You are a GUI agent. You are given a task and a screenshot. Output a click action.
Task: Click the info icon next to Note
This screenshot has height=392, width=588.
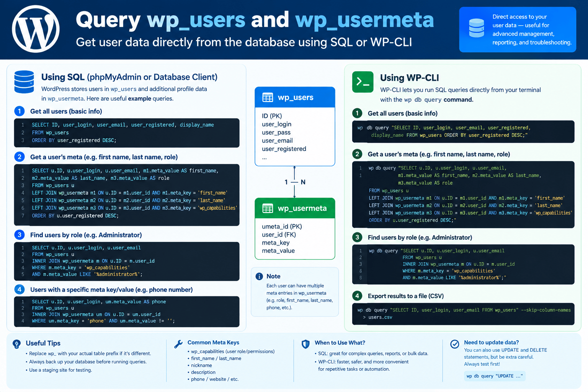pos(259,276)
